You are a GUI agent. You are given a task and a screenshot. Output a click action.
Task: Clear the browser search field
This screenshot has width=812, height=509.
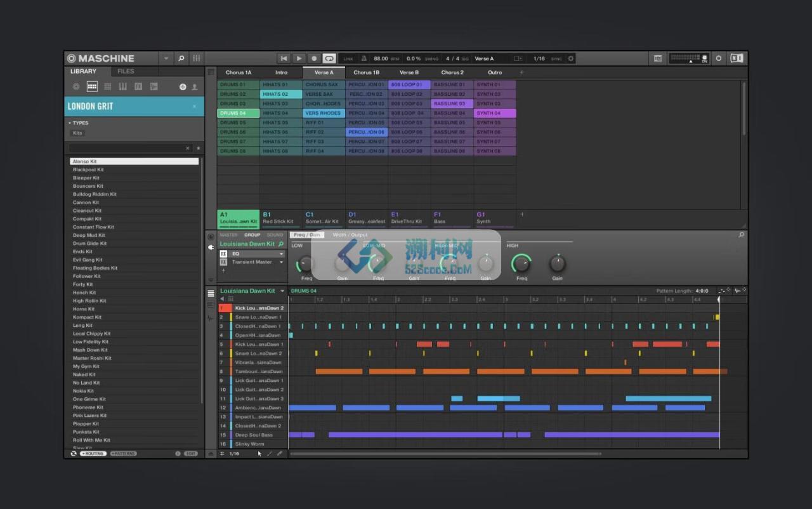point(188,148)
